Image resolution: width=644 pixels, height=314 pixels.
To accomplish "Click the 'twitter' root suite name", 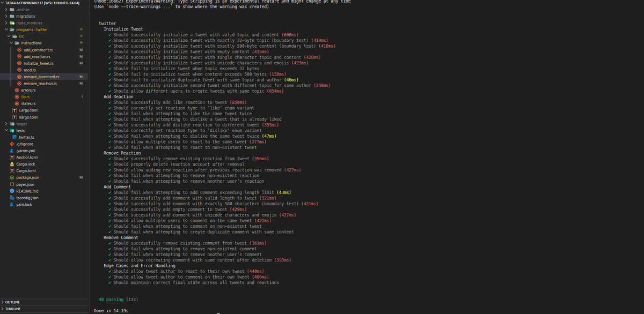I will pyautogui.click(x=107, y=24).
